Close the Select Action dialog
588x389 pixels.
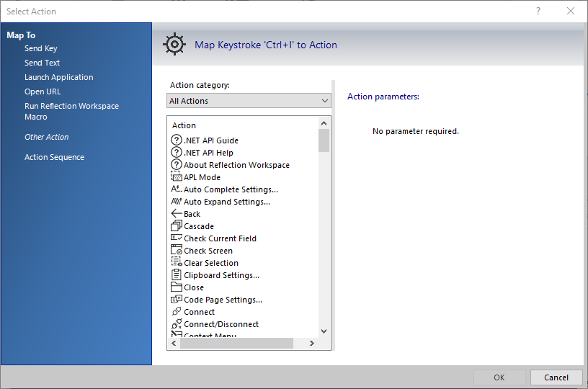571,11
